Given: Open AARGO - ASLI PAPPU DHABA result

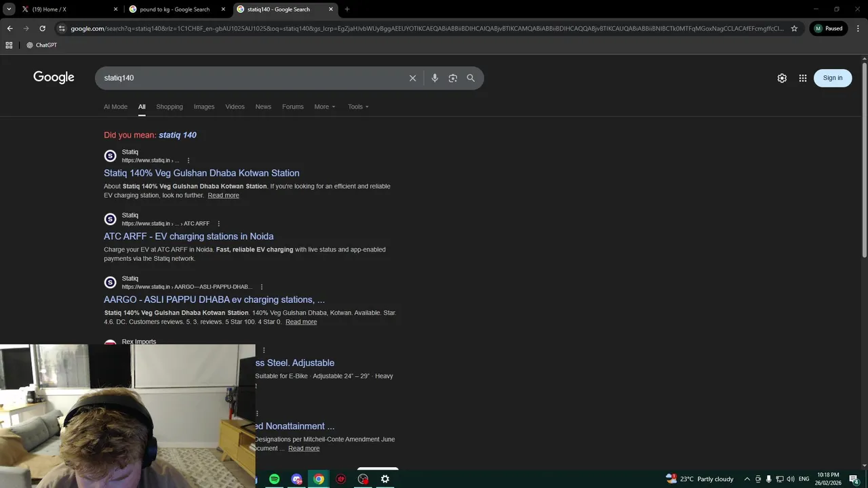Looking at the screenshot, I should click(214, 300).
